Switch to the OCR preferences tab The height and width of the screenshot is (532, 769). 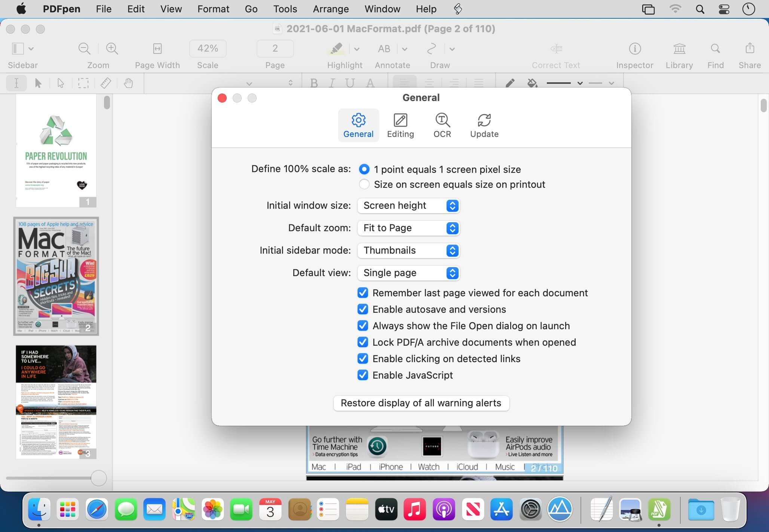click(x=442, y=125)
